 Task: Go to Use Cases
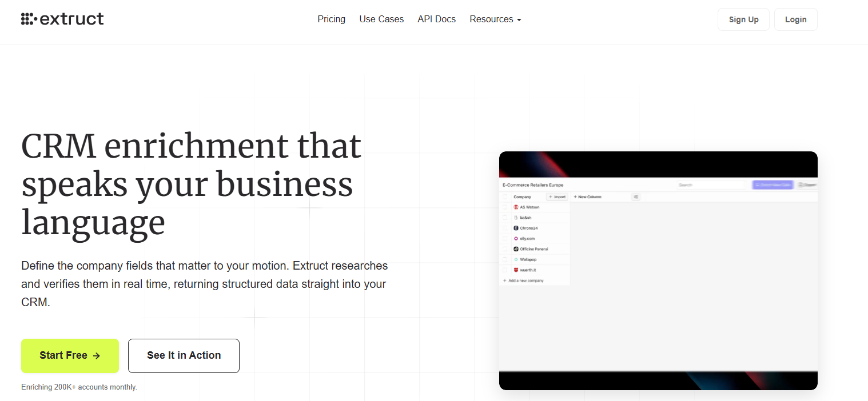click(381, 19)
